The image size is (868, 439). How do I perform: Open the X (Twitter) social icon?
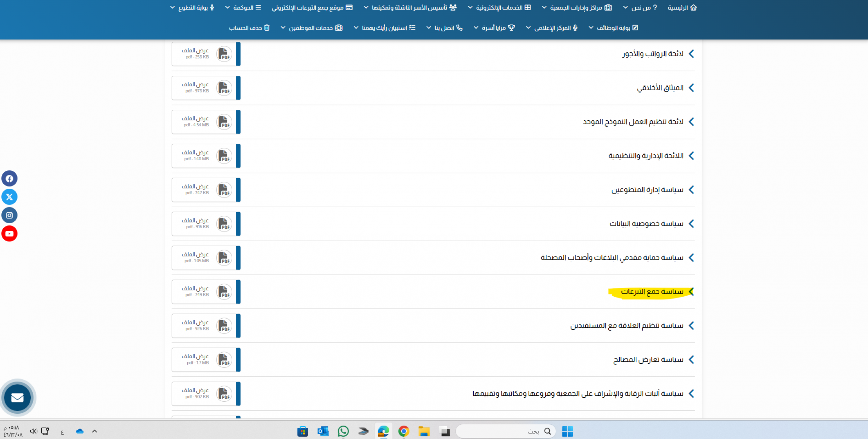click(10, 197)
